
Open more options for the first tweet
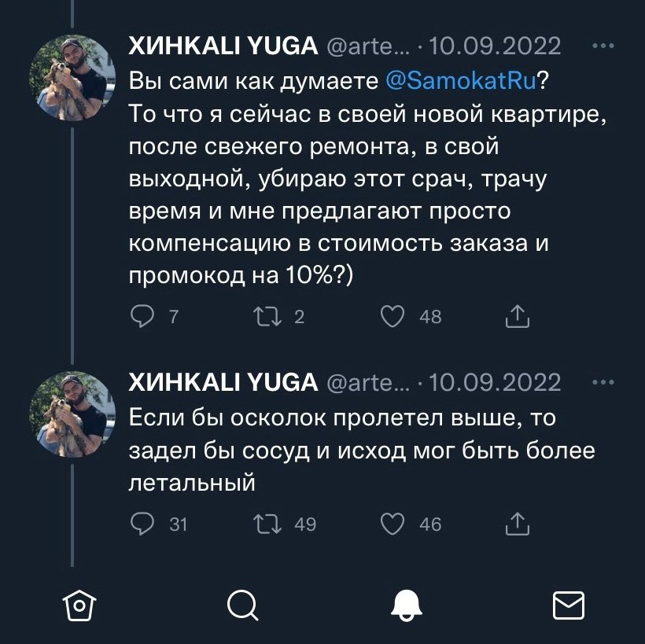(604, 46)
